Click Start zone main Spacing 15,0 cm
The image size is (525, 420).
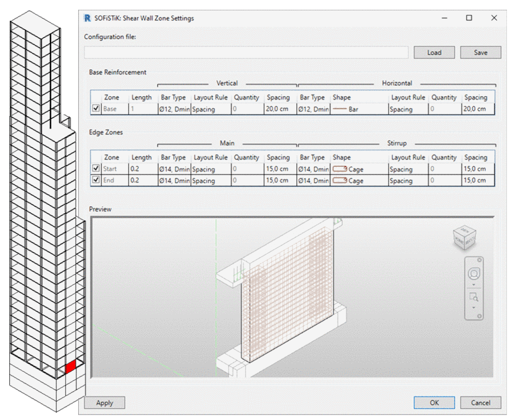280,169
